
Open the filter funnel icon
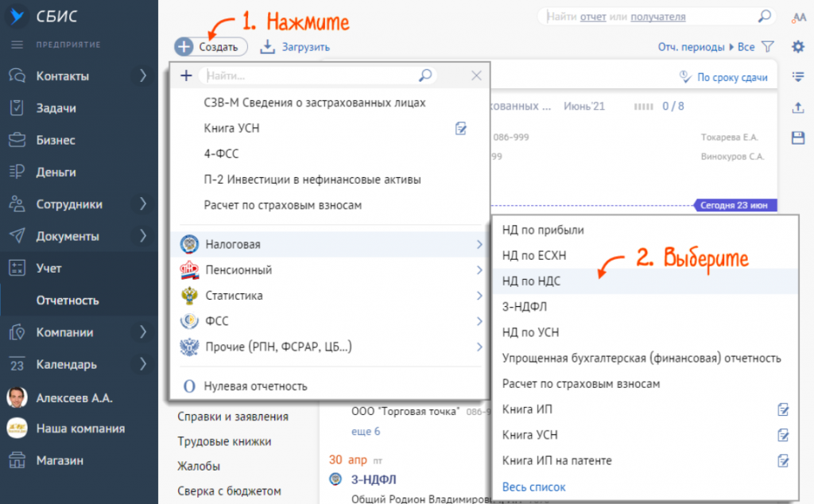tap(767, 47)
